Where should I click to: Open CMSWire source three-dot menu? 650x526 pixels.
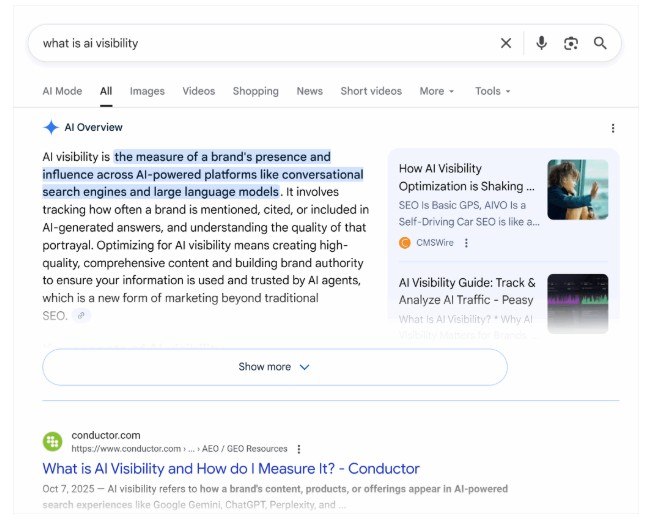(x=466, y=243)
